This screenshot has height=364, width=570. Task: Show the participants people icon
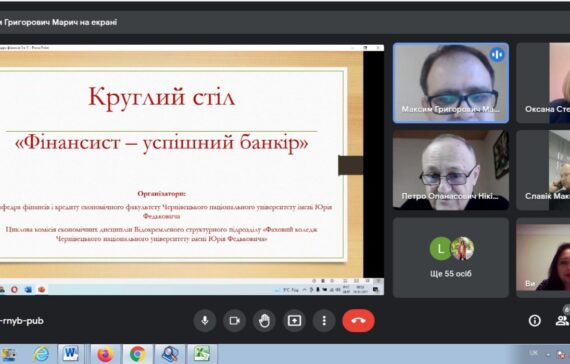562,320
